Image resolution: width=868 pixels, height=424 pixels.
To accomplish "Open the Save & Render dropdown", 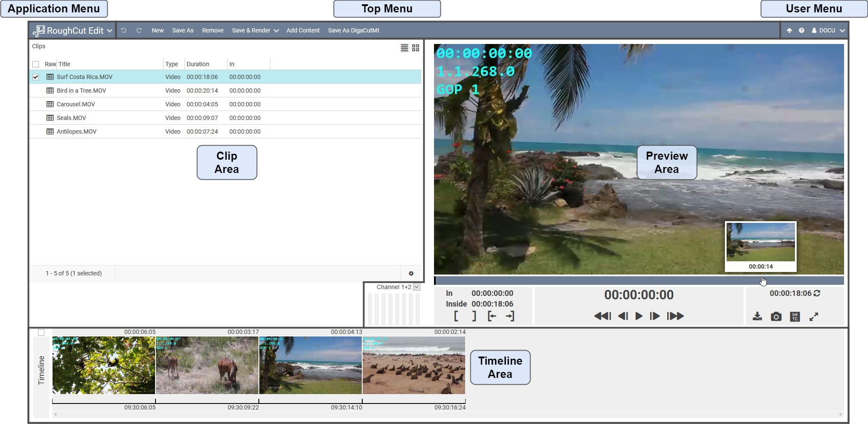I will (x=255, y=30).
